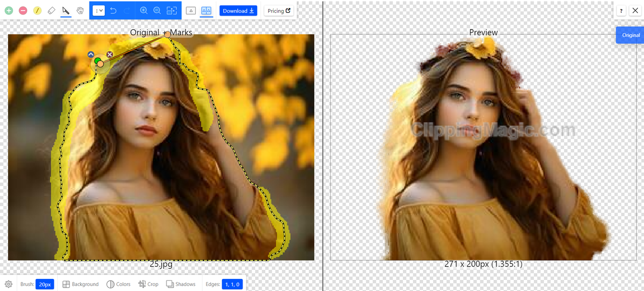The width and height of the screenshot is (644, 291).
Task: Close the editor with the X button
Action: click(634, 11)
